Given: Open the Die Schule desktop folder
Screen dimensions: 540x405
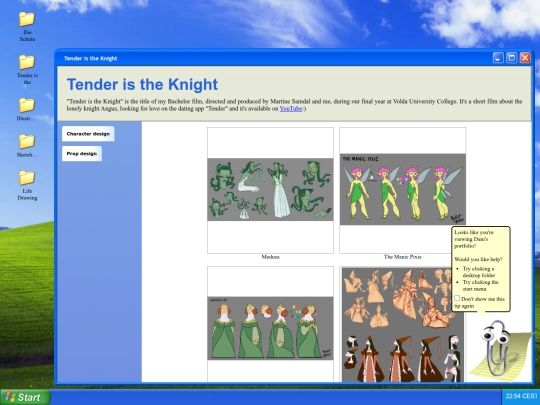Looking at the screenshot, I should [x=27, y=27].
